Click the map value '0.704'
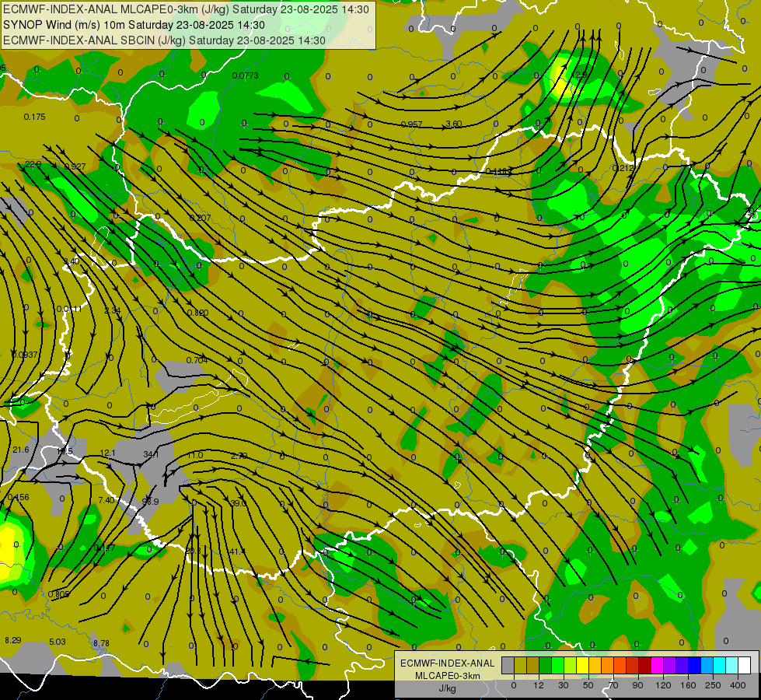 pyautogui.click(x=197, y=360)
